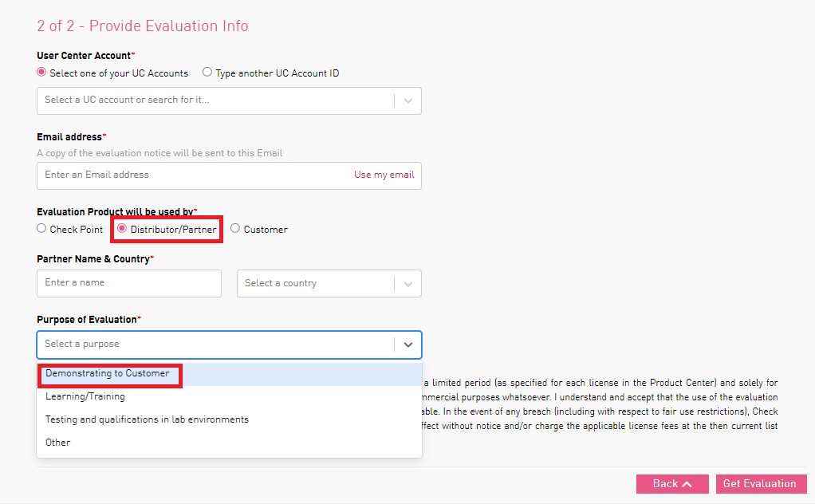The width and height of the screenshot is (815, 504).
Task: Focus the partner 'Enter a name' field
Action: (128, 283)
